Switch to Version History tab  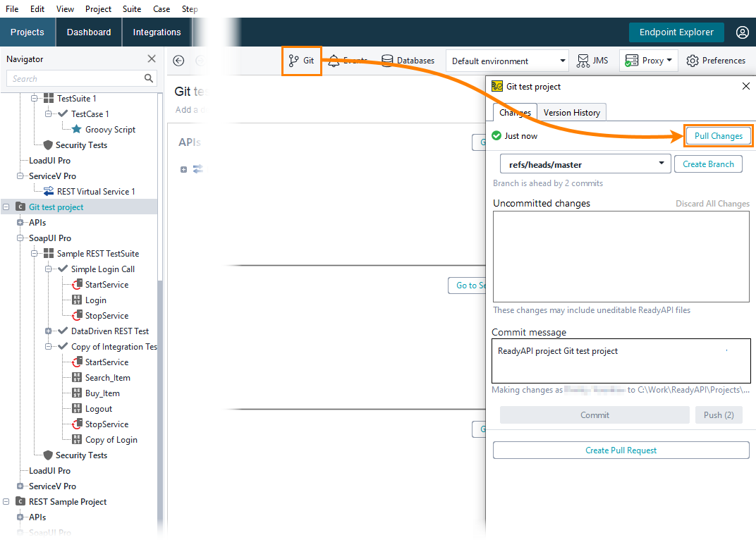pyautogui.click(x=571, y=112)
